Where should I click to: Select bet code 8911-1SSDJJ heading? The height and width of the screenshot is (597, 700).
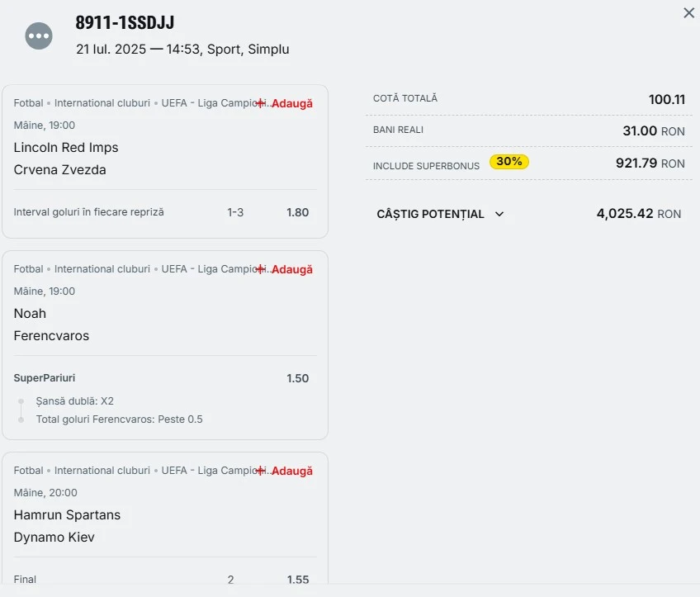[125, 23]
